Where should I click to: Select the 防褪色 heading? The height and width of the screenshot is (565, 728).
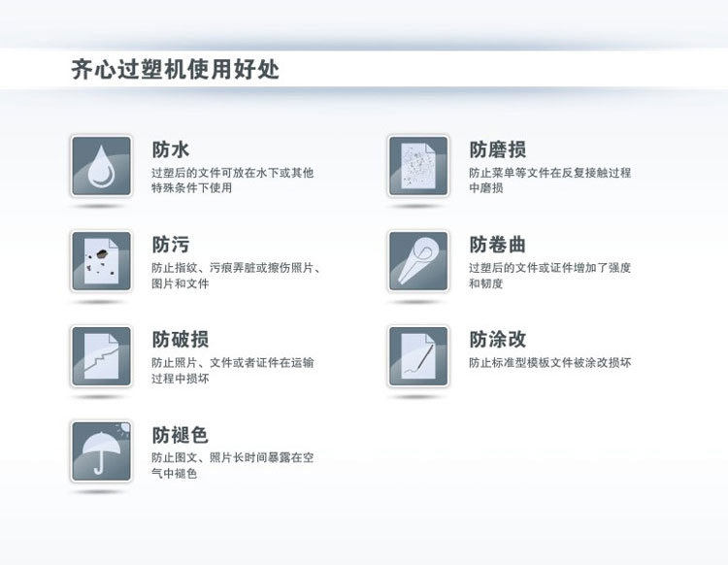(x=180, y=434)
